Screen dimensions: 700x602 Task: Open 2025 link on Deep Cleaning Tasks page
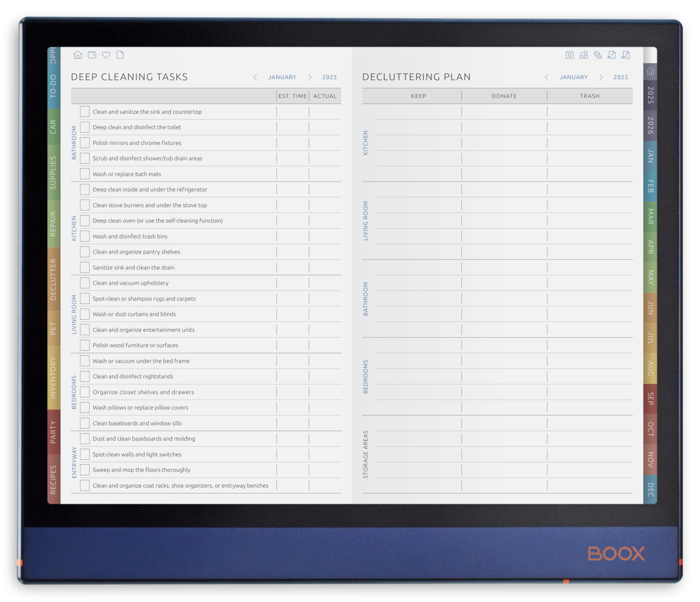coord(329,77)
